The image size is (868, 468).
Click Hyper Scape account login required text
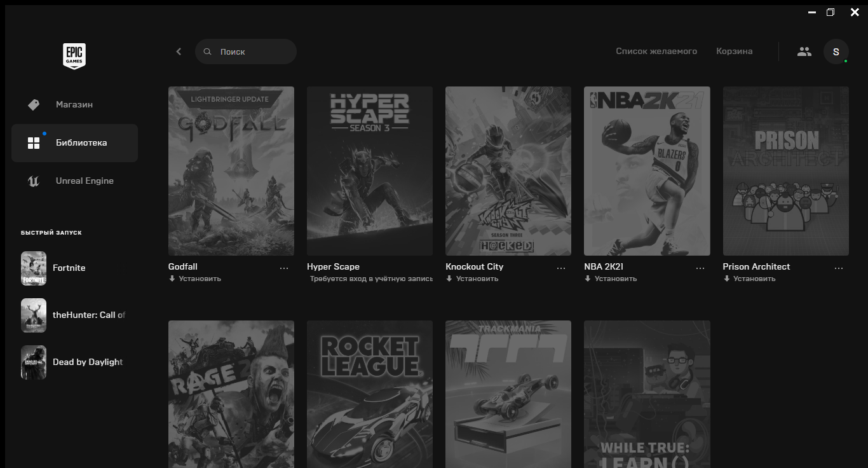[371, 279]
